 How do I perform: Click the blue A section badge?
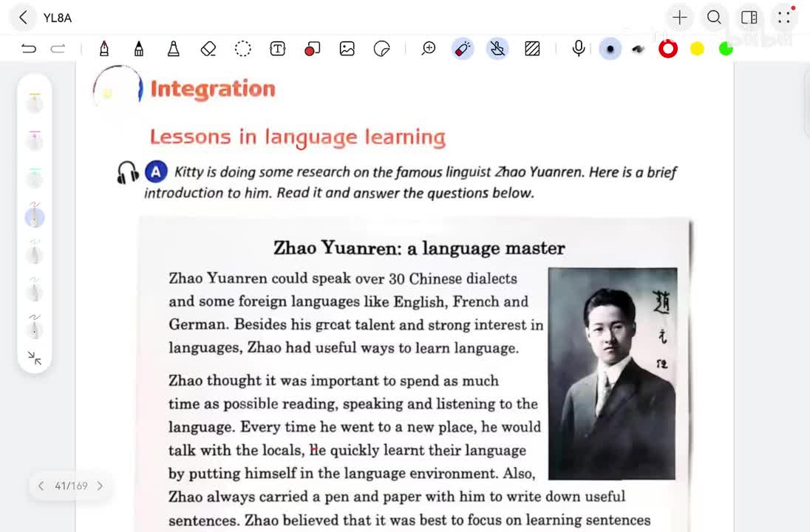(155, 172)
